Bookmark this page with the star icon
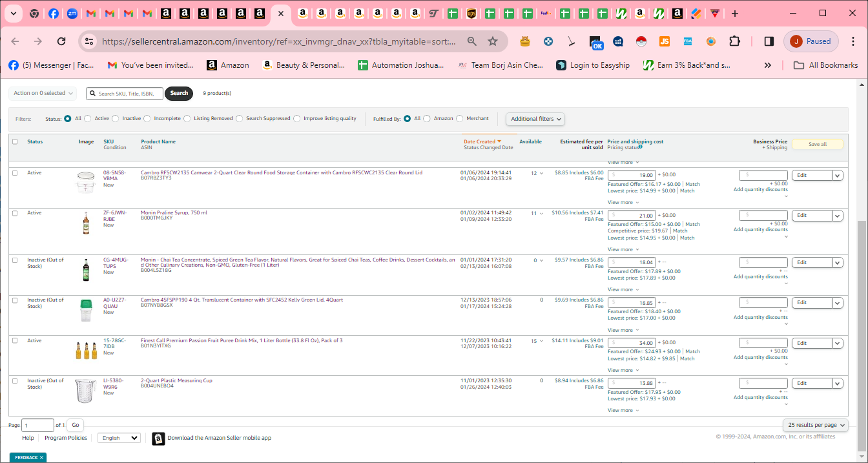 [x=493, y=41]
